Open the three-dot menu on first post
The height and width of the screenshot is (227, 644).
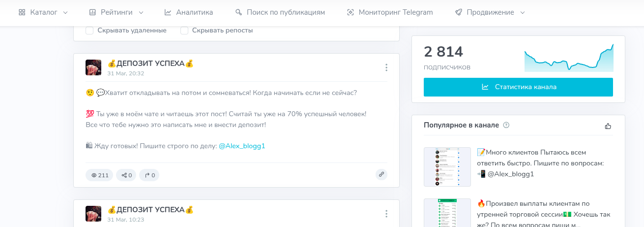(386, 67)
